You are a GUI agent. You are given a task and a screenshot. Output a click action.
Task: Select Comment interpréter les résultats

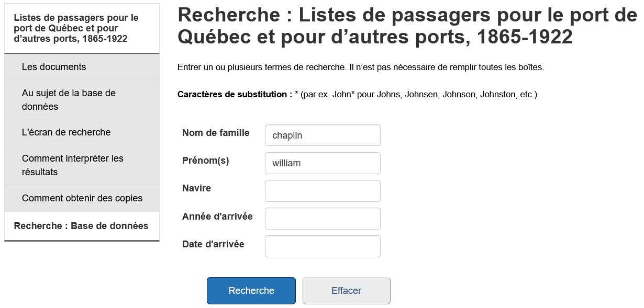[x=73, y=165]
